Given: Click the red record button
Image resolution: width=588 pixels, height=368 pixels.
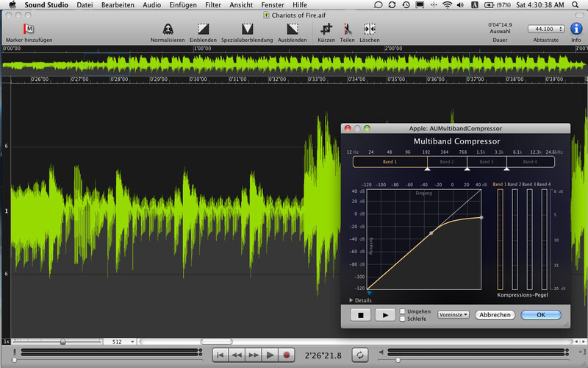Looking at the screenshot, I should [x=287, y=355].
